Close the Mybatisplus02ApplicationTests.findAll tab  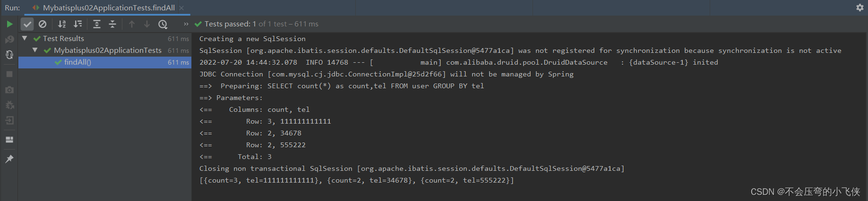(181, 8)
